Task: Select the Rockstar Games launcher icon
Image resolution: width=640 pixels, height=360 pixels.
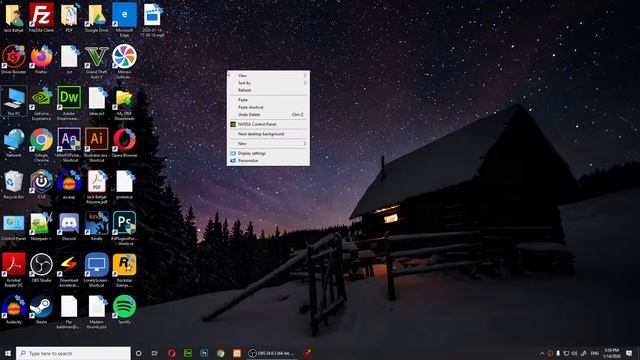Action: coord(124,270)
